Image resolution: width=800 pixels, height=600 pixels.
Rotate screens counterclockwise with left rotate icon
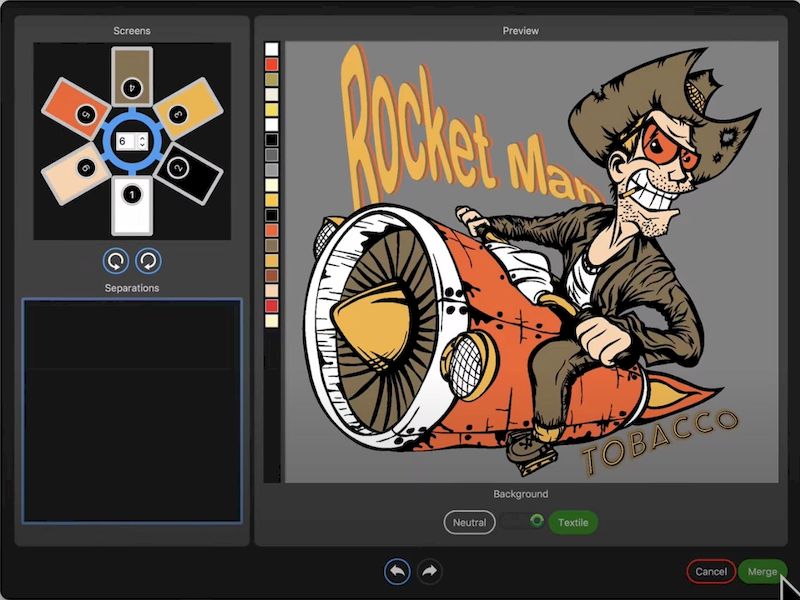click(117, 261)
